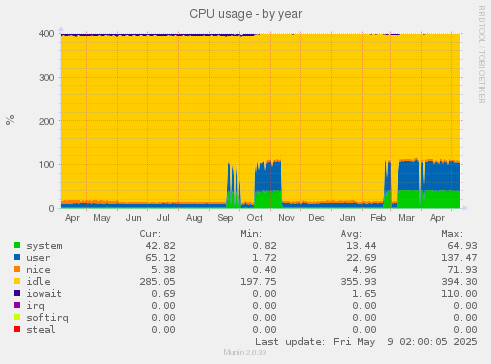Click the 'irq' legend label

click(35, 306)
